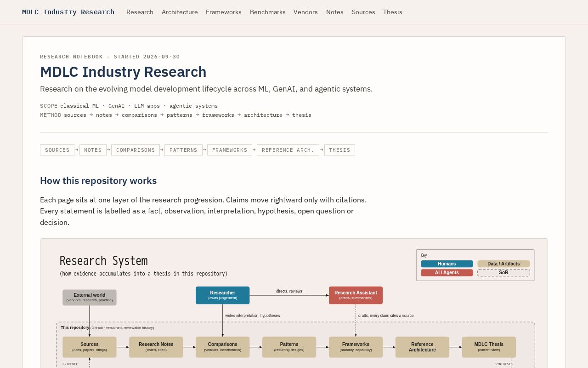588x368 pixels.
Task: Open Thesis in the top navigation bar
Action: click(393, 12)
